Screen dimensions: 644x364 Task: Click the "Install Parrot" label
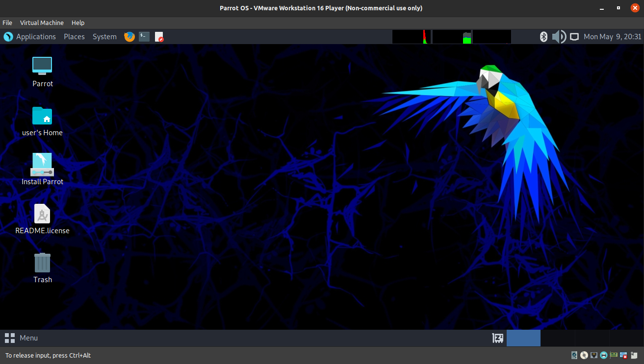coord(43,182)
